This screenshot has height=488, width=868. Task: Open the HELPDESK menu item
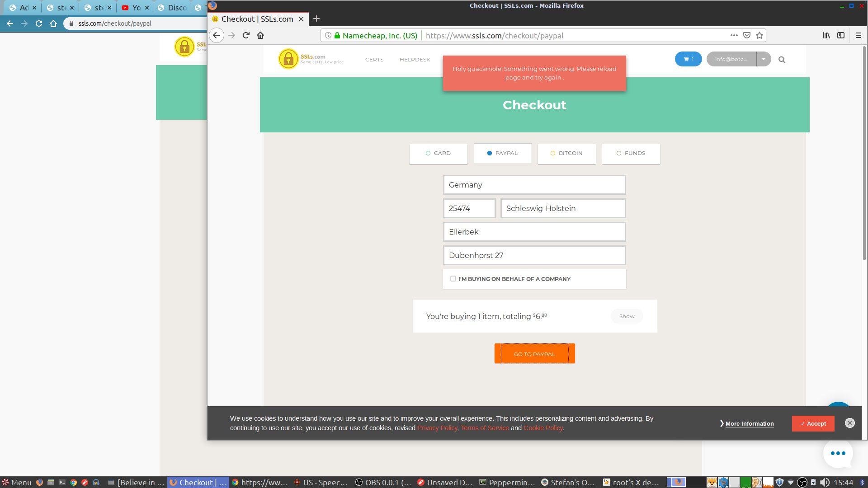pos(415,60)
